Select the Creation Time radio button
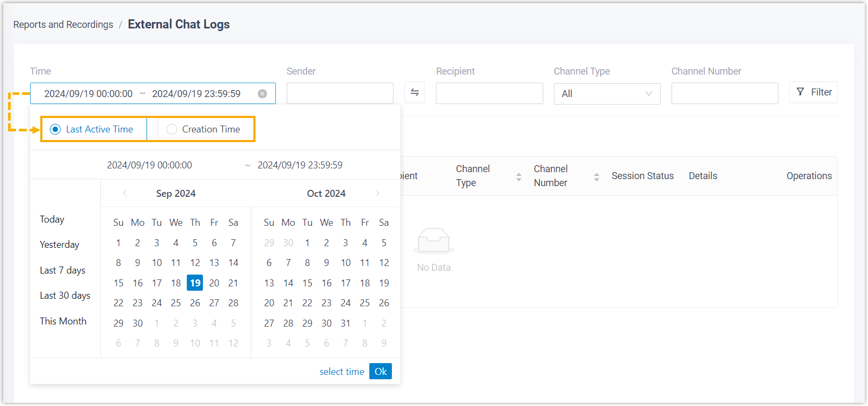868x406 pixels. (x=172, y=129)
